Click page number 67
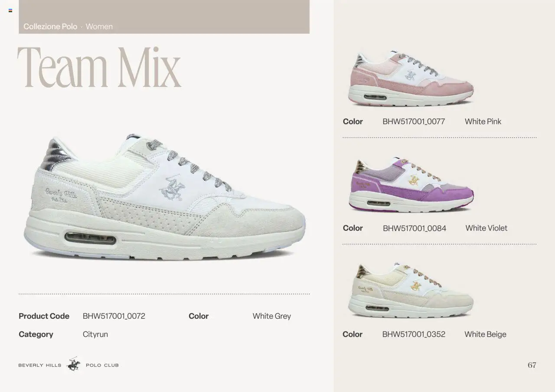This screenshot has height=392, width=555. [532, 365]
